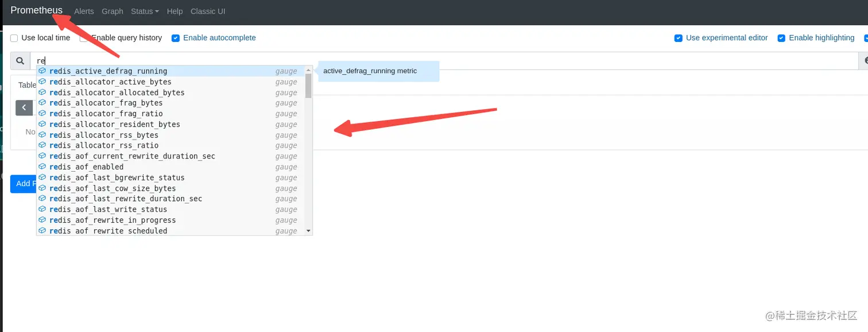The image size is (868, 332).
Task: Focus the expression query input field
Action: tap(444, 61)
